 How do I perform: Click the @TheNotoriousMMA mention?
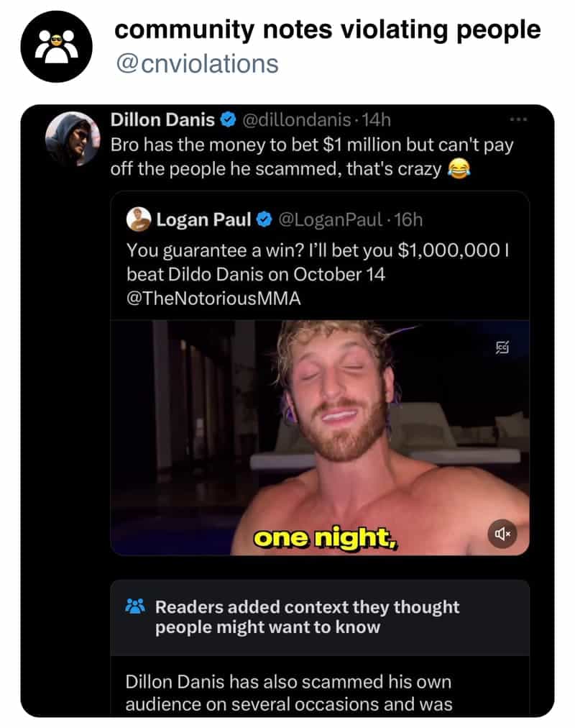213,298
